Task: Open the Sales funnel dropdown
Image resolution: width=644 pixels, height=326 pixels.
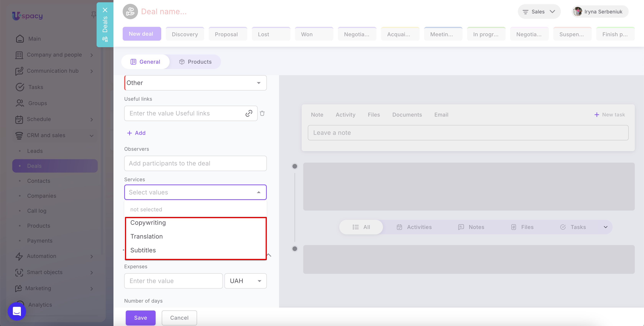Action: click(x=539, y=12)
